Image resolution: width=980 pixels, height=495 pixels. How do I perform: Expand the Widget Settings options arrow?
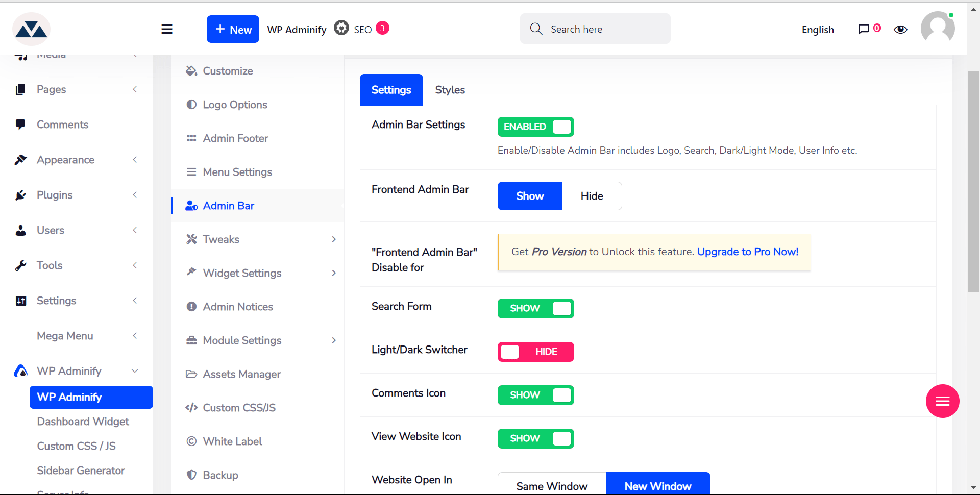[x=334, y=273]
